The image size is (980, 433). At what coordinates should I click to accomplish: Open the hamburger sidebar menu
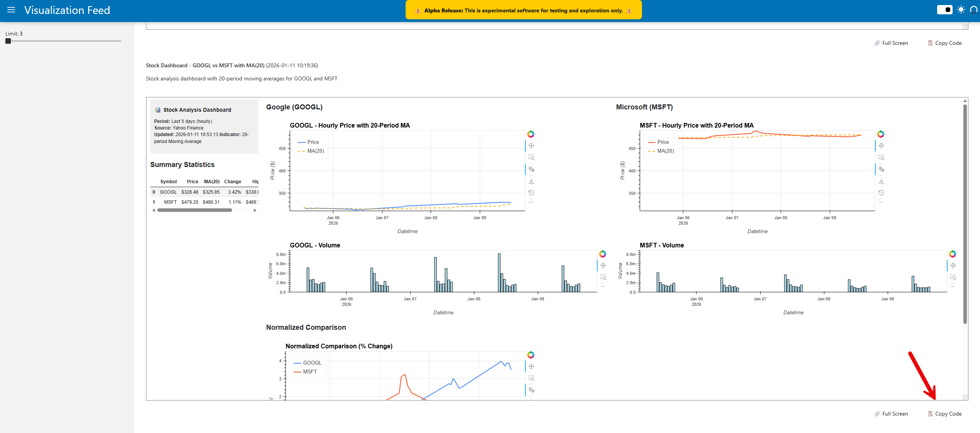(x=11, y=10)
